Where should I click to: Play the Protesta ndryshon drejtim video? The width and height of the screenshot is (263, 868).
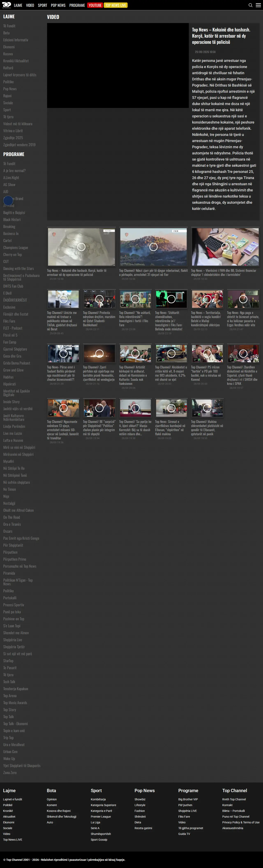coord(99,299)
